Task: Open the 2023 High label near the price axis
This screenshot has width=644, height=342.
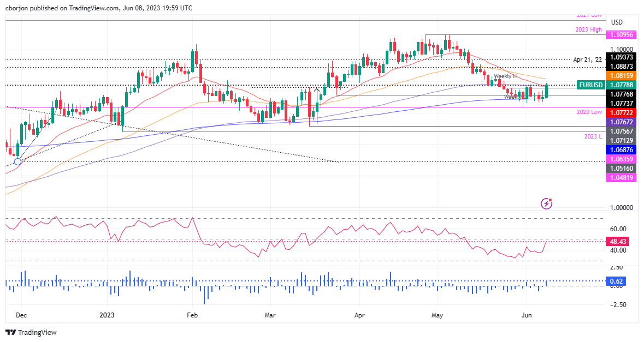Action: (588, 29)
